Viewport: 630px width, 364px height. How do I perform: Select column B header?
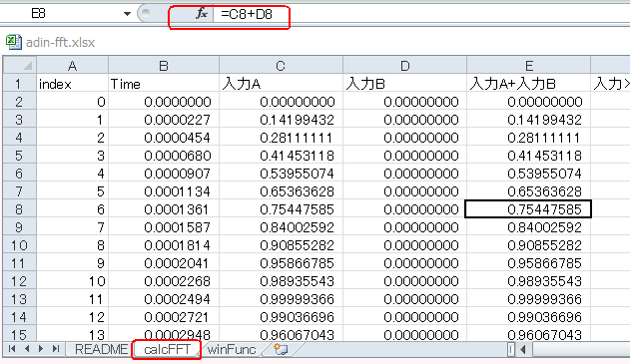(x=164, y=66)
